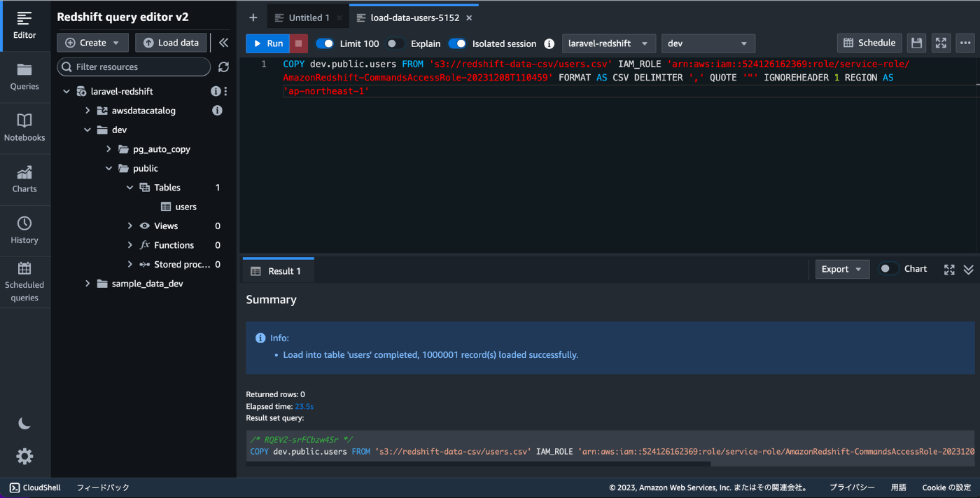980x498 pixels.
Task: Open the Editor sidebar section
Action: pyautogui.click(x=24, y=25)
